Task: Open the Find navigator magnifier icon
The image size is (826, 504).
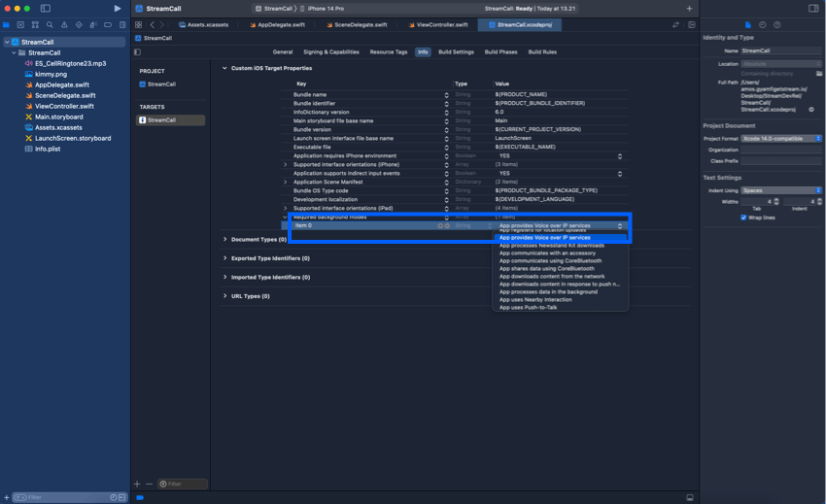Action: 50,25
